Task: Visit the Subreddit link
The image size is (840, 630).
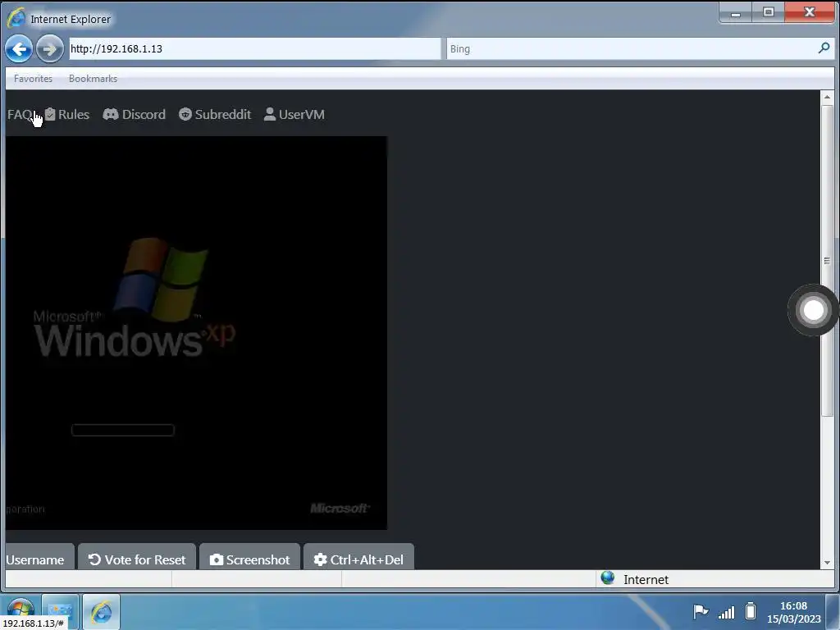Action: pyautogui.click(x=215, y=115)
